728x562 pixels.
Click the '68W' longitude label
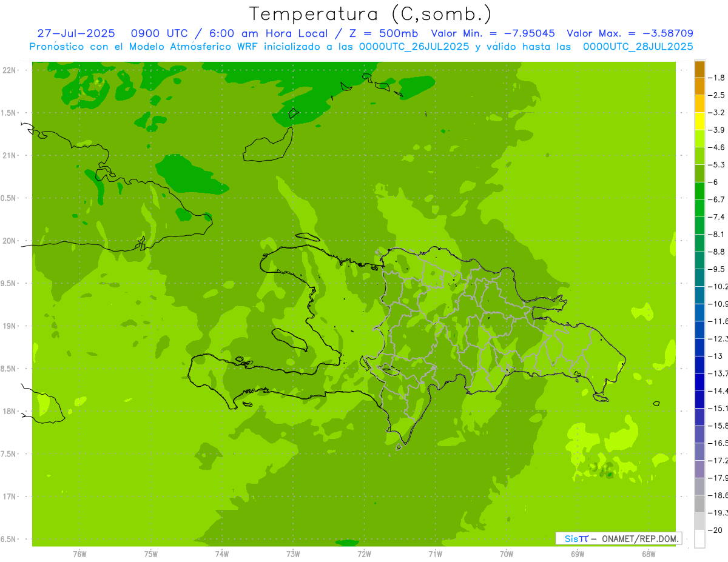[649, 554]
